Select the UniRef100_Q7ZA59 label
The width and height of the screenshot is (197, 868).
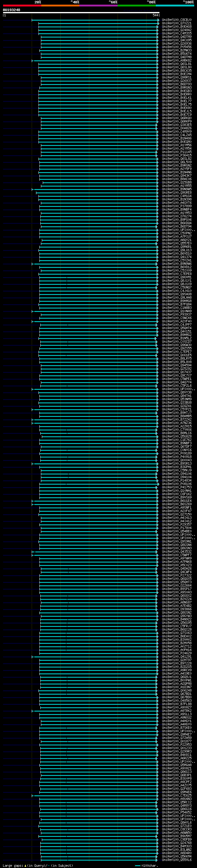pyautogui.click(x=176, y=737)
